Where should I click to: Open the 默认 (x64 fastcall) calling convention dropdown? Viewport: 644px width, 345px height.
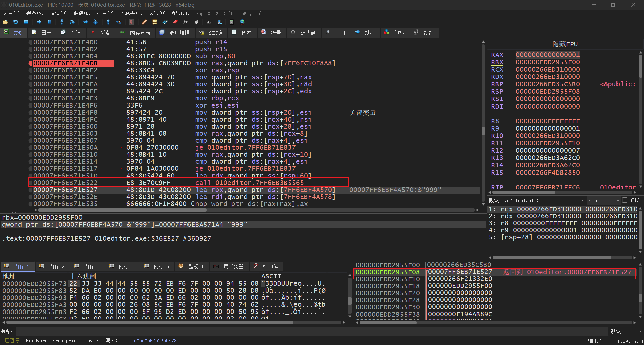tap(537, 200)
